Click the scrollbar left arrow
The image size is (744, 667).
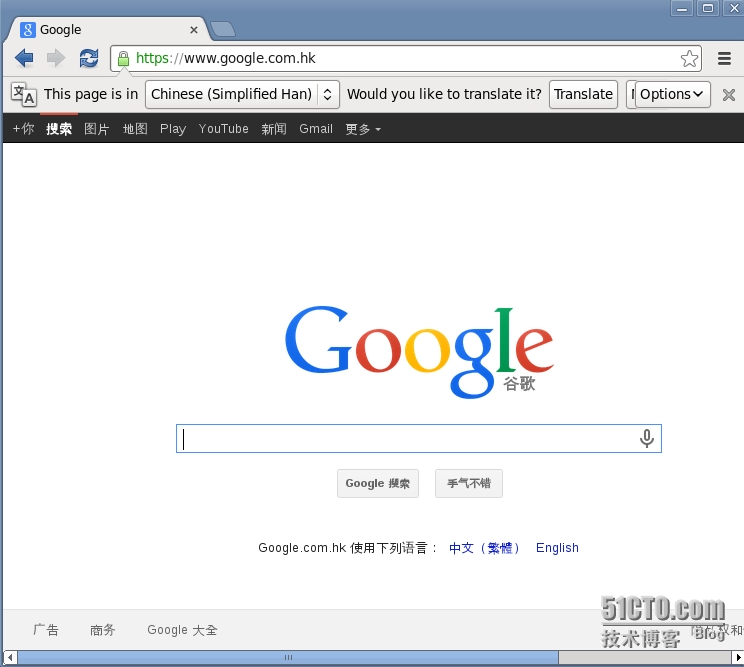(x=10, y=658)
